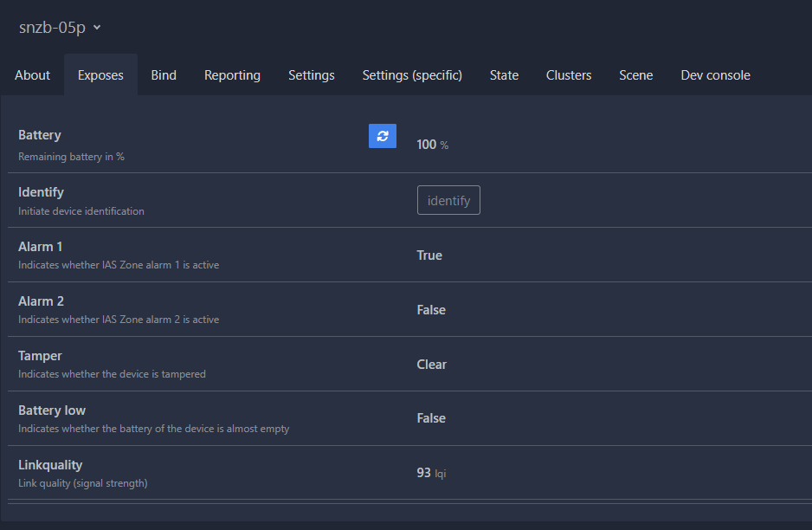812x530 pixels.
Task: Switch to the About tab
Action: pos(32,75)
